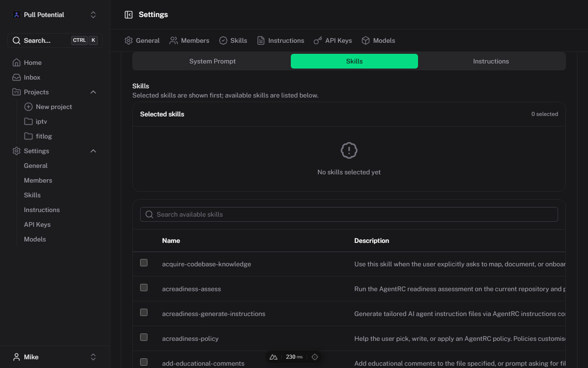This screenshot has width=588, height=368.
Task: Open Members under sidebar Settings
Action: pos(38,180)
